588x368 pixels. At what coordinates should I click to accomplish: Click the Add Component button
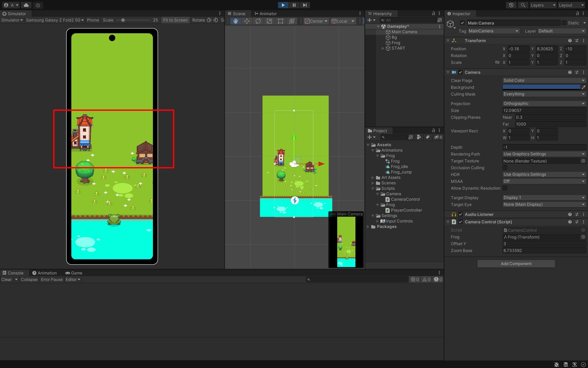click(516, 264)
